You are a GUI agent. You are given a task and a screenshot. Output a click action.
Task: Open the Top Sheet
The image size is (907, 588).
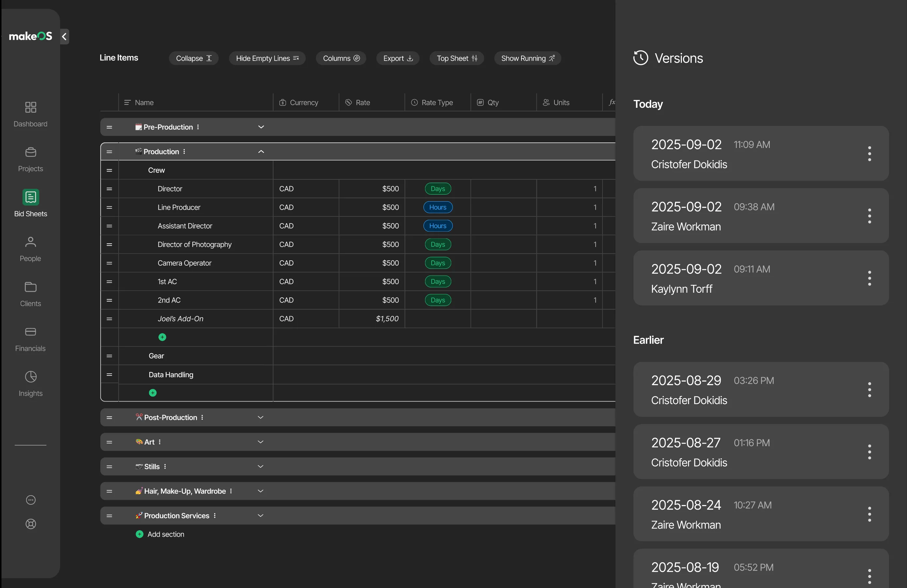pyautogui.click(x=456, y=58)
